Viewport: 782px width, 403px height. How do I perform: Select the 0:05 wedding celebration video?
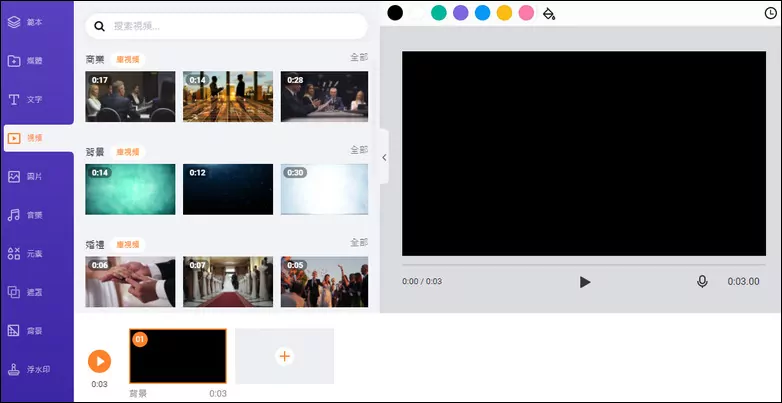tap(324, 282)
